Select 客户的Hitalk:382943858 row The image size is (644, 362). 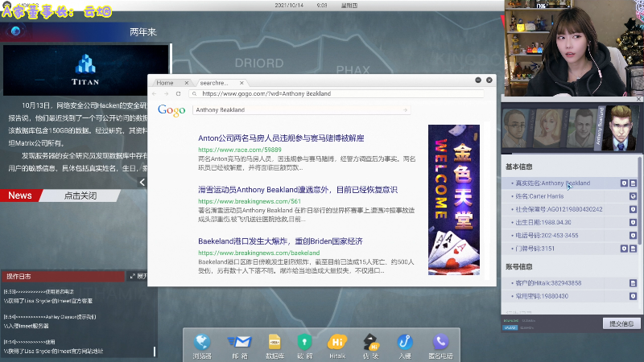[x=570, y=283]
